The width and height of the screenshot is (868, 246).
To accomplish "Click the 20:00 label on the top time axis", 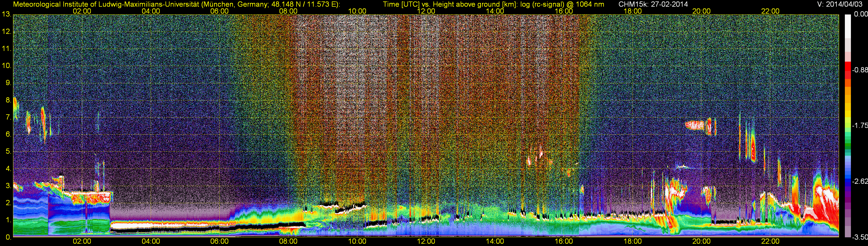I will coord(702,11).
